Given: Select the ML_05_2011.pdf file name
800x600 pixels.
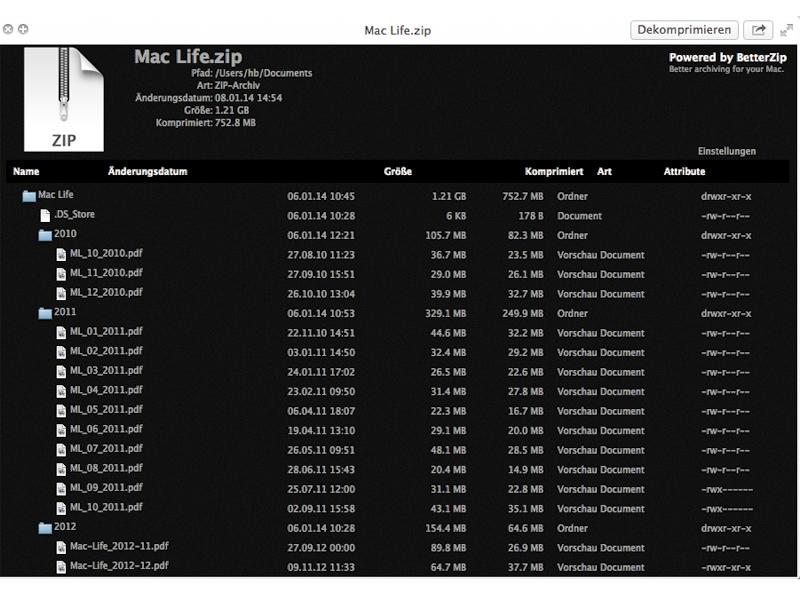Looking at the screenshot, I should [106, 409].
